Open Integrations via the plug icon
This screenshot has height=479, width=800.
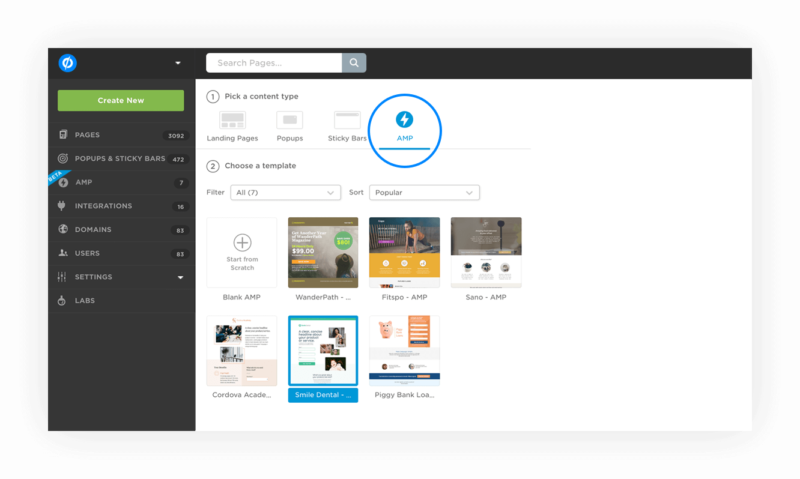pyautogui.click(x=62, y=206)
